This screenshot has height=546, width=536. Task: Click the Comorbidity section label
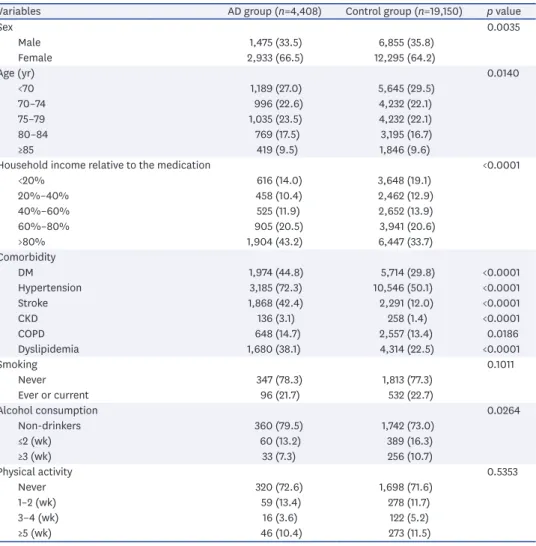[28, 257]
